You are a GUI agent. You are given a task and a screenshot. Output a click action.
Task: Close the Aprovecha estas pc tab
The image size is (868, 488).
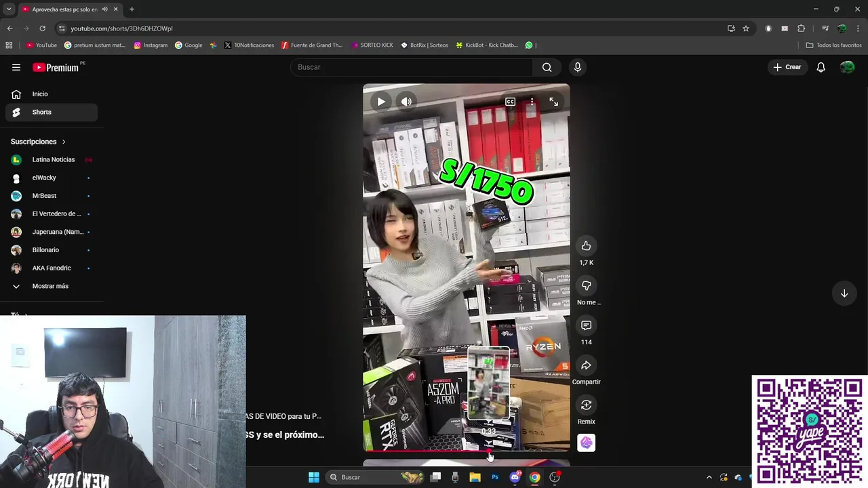pyautogui.click(x=115, y=9)
